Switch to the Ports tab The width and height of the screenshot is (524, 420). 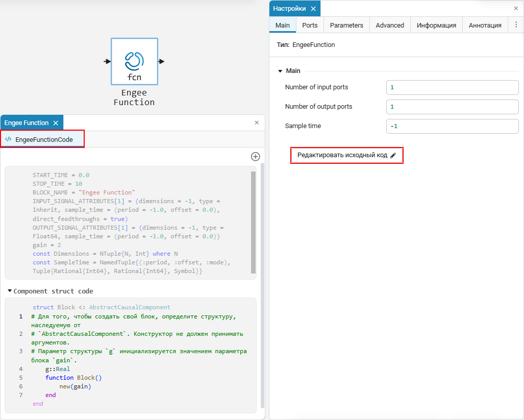pyautogui.click(x=310, y=26)
